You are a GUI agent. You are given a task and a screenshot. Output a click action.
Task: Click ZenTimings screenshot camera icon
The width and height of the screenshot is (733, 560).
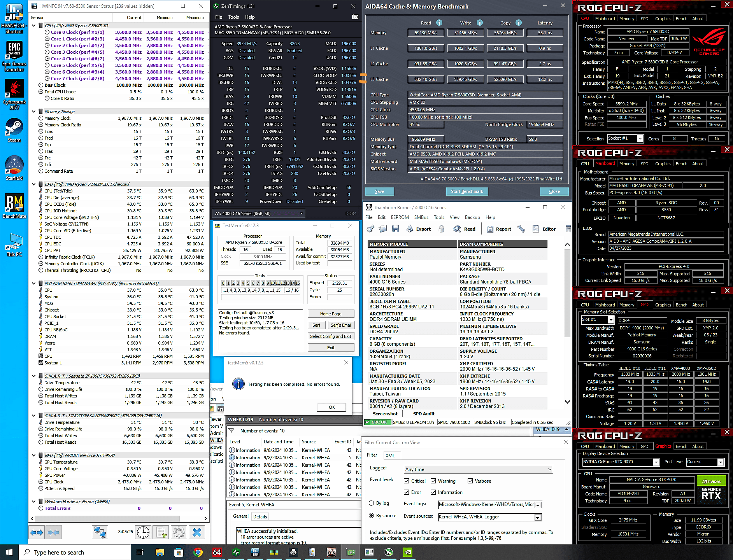point(355,17)
